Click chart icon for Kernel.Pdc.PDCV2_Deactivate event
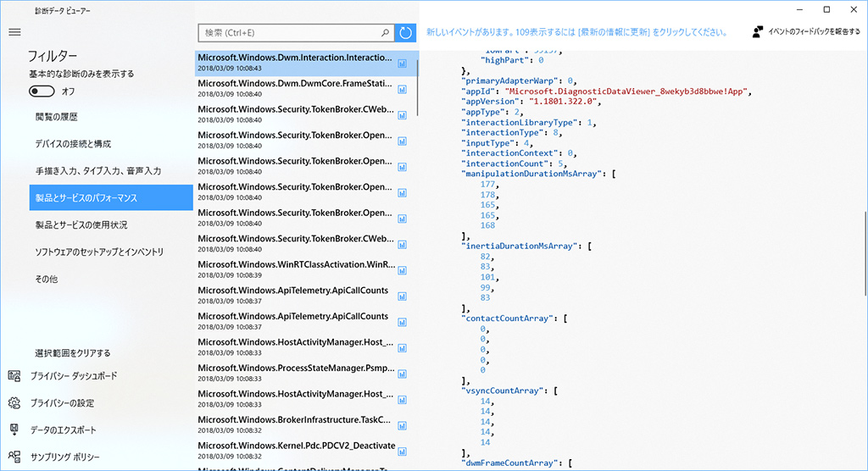The image size is (868, 471). (403, 452)
